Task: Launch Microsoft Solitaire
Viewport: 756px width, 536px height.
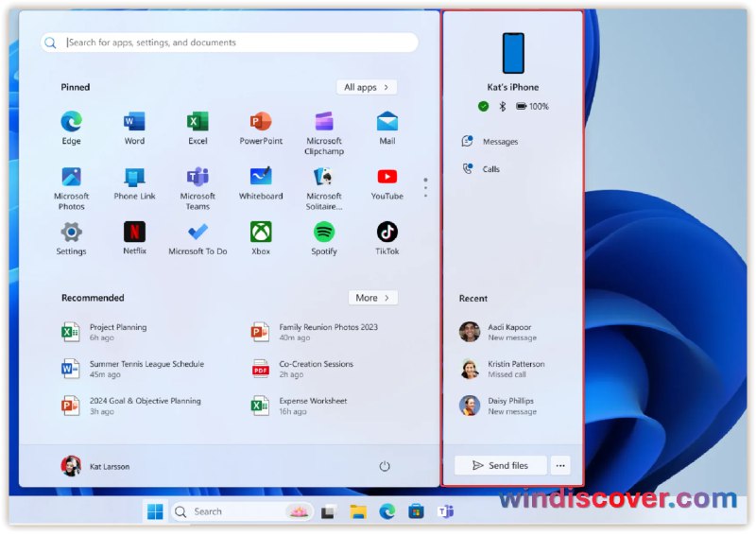Action: [x=324, y=188]
